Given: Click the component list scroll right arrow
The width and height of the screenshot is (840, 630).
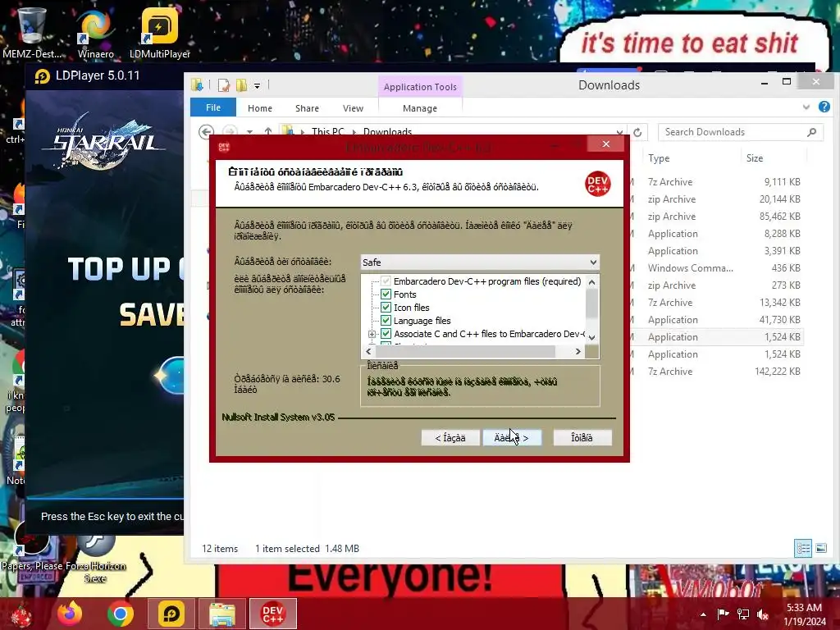Looking at the screenshot, I should (578, 351).
